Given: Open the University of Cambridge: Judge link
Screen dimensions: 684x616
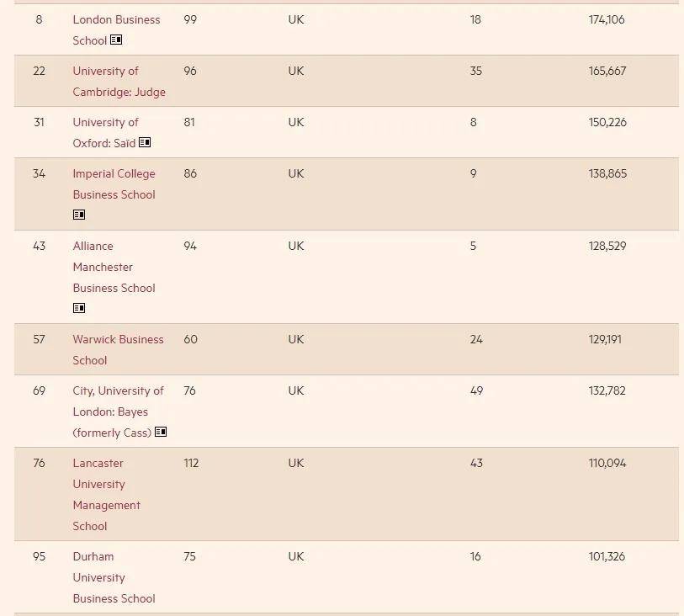Looking at the screenshot, I should [119, 82].
